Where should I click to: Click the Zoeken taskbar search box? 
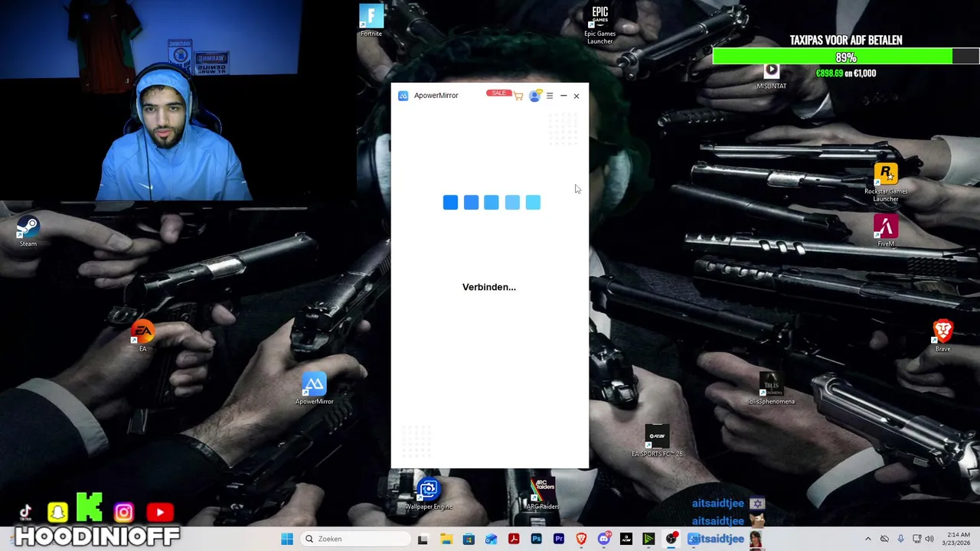[355, 539]
